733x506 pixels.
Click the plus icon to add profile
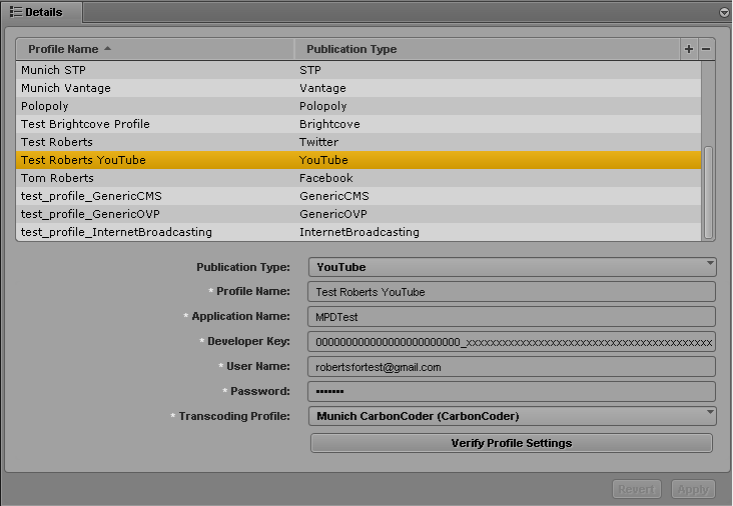[688, 49]
